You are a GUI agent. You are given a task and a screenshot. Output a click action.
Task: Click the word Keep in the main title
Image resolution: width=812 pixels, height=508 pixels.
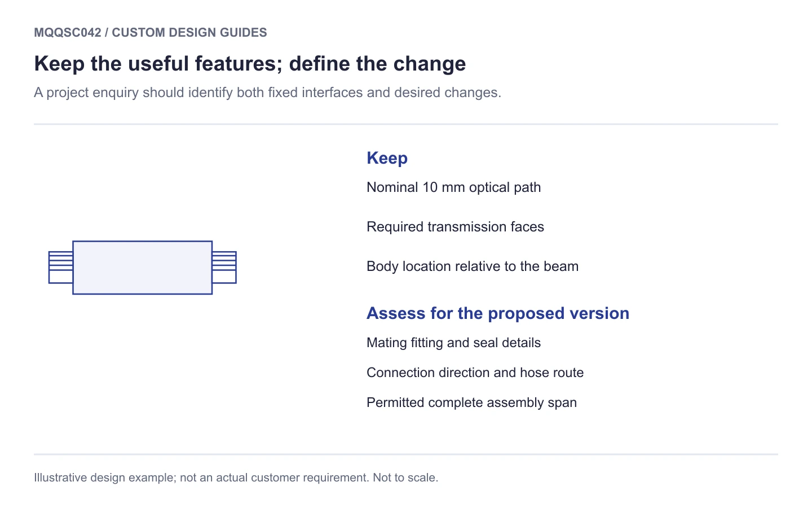[59, 64]
